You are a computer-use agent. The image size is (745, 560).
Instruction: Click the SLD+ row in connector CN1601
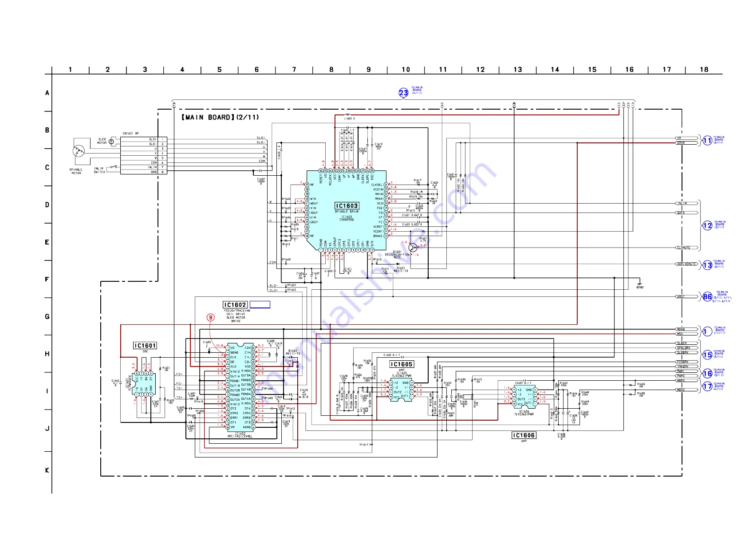(144, 139)
